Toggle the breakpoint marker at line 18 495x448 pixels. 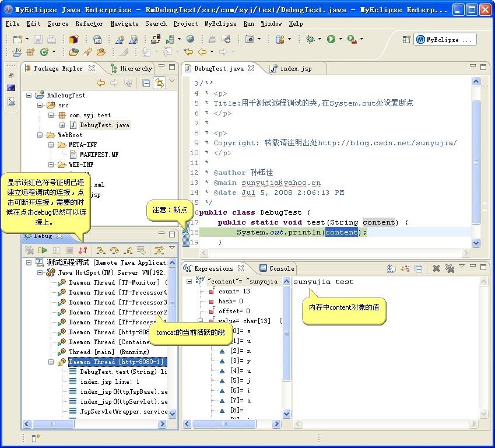pyautogui.click(x=185, y=232)
